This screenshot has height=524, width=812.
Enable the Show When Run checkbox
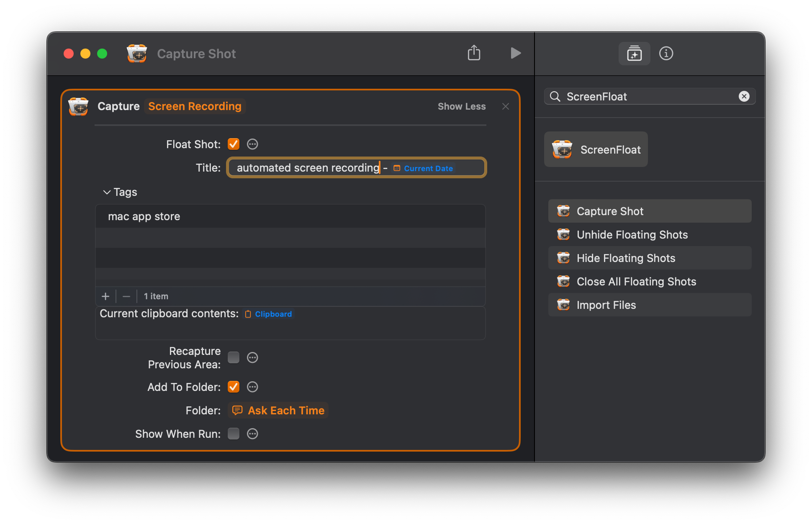tap(234, 434)
